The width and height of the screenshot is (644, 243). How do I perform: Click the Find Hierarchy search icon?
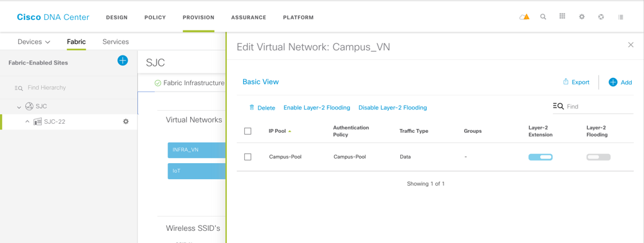(x=19, y=88)
